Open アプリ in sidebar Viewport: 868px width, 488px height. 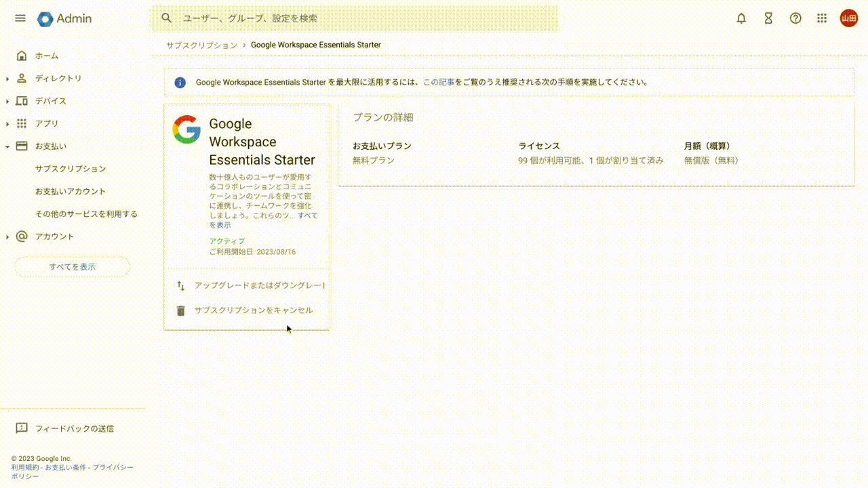point(47,123)
